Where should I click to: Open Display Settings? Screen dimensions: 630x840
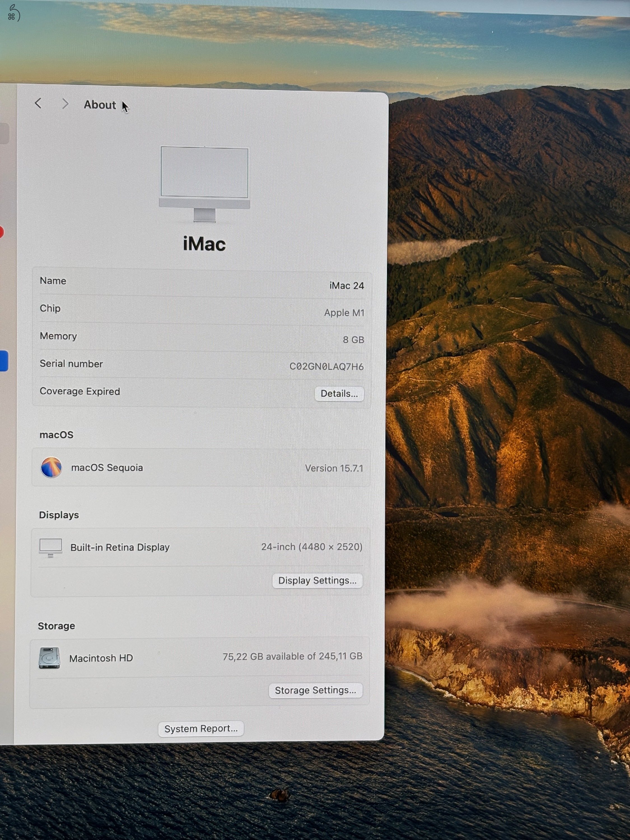point(318,580)
